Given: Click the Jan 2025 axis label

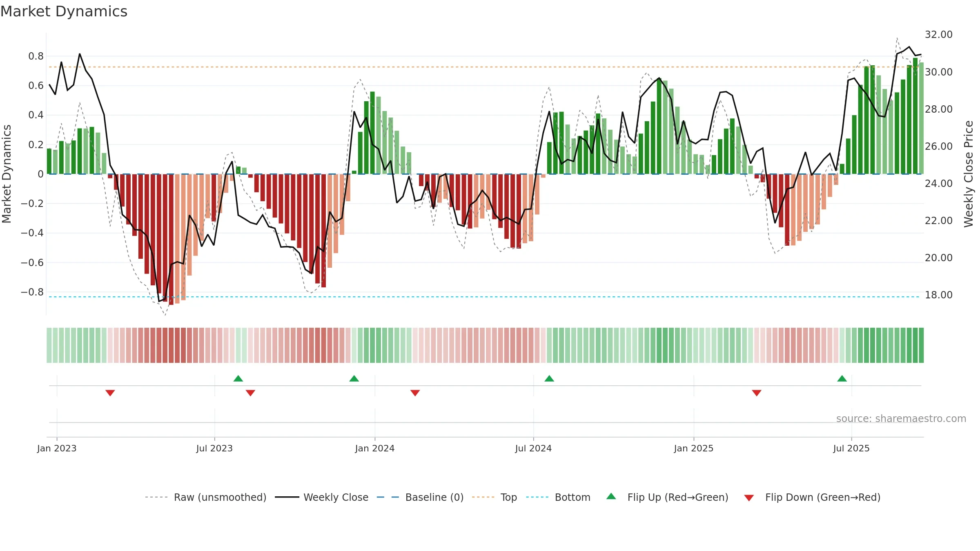Looking at the screenshot, I should pyautogui.click(x=694, y=448).
